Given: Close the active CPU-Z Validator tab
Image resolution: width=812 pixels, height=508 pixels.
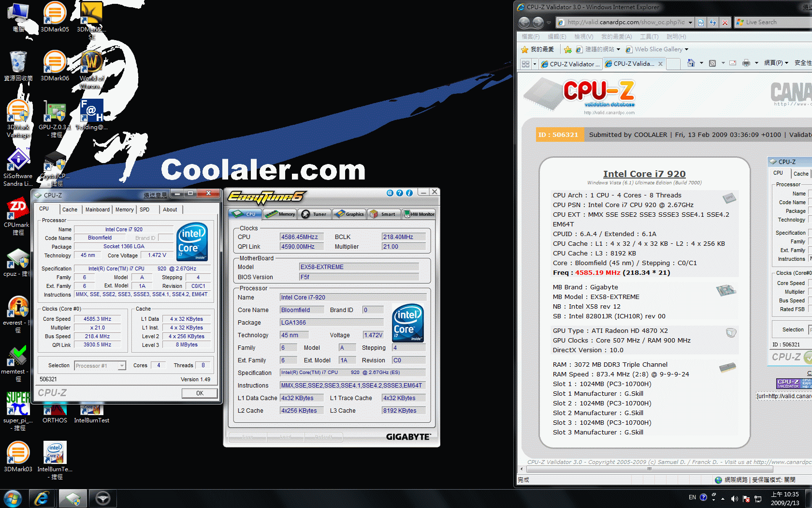Looking at the screenshot, I should coord(660,64).
